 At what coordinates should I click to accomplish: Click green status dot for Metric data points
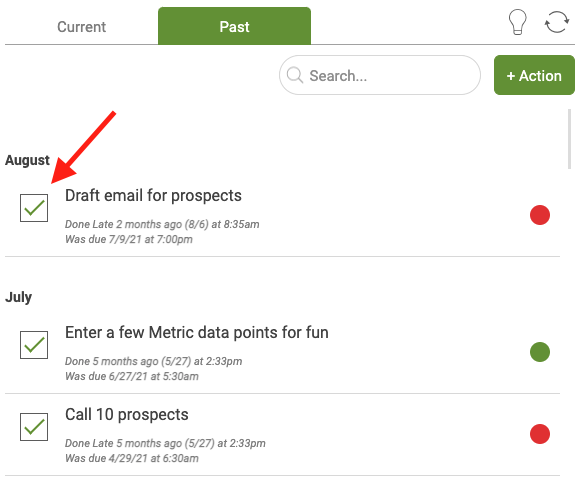click(x=540, y=352)
